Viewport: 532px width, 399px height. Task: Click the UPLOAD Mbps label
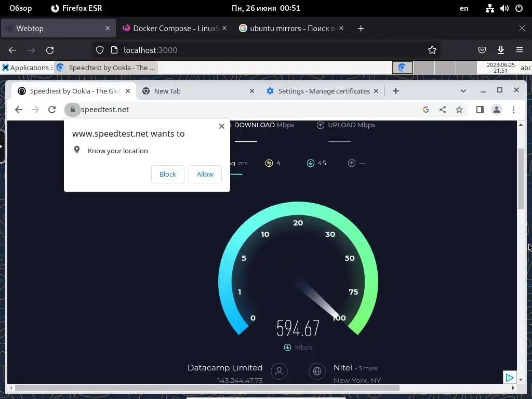[x=351, y=125]
